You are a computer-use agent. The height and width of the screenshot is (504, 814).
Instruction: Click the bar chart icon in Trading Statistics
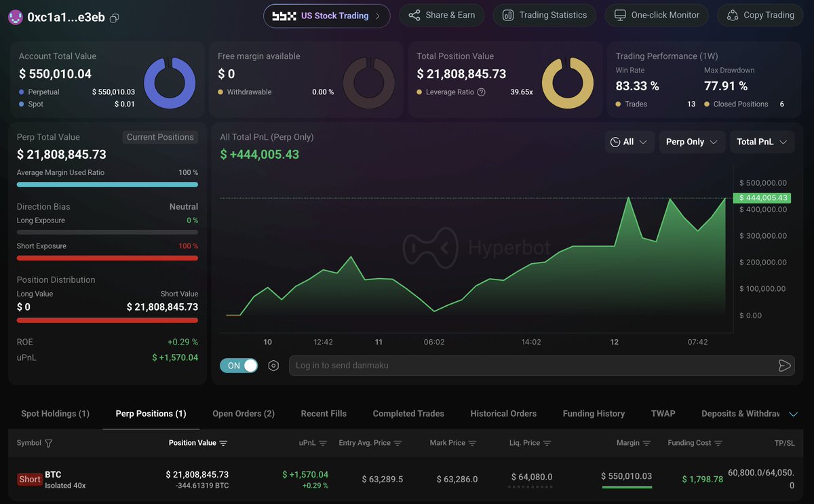(x=508, y=15)
